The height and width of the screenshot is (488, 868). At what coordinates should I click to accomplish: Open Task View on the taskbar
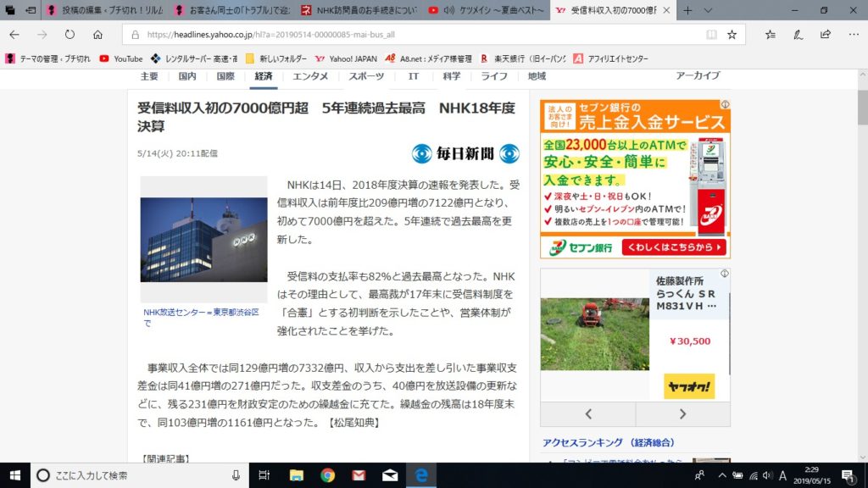(264, 475)
